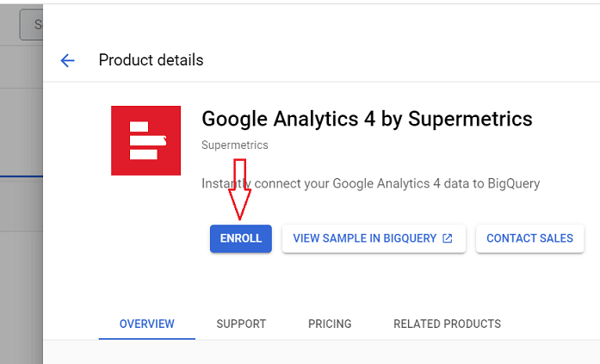Click the back arrow in Product details
Image resolution: width=600 pixels, height=364 pixels.
coord(67,60)
